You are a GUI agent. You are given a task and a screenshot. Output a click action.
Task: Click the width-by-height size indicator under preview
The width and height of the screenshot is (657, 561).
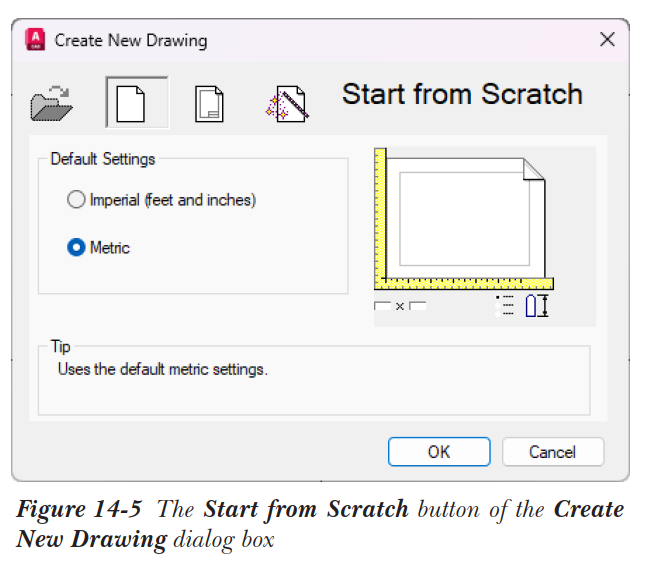tap(400, 306)
